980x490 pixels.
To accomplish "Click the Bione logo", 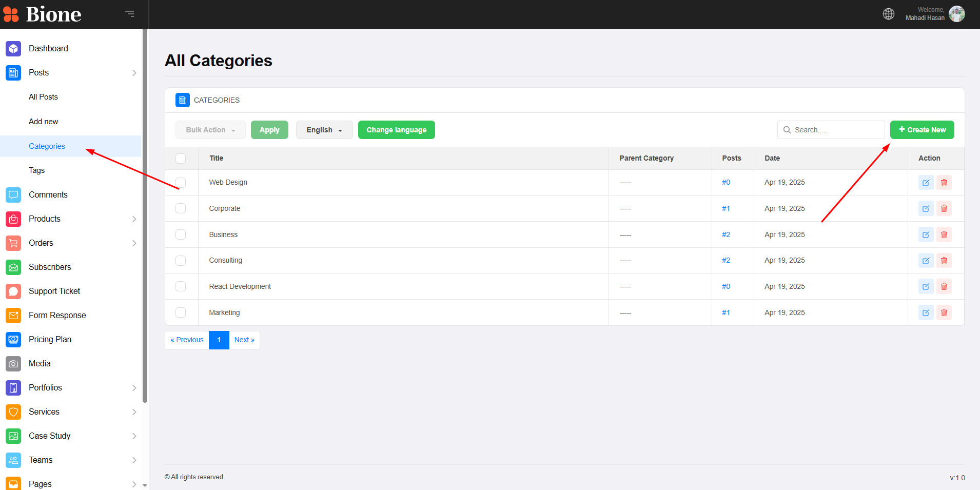I will point(42,14).
